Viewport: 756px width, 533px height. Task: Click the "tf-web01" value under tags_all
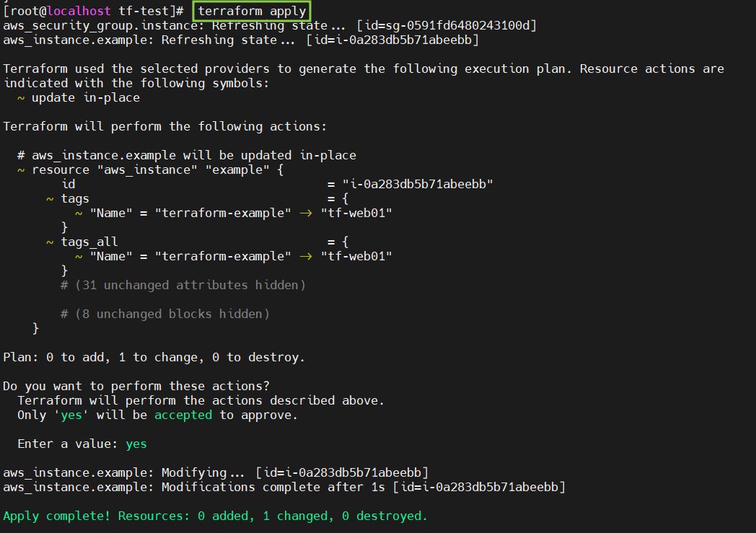[x=356, y=256]
